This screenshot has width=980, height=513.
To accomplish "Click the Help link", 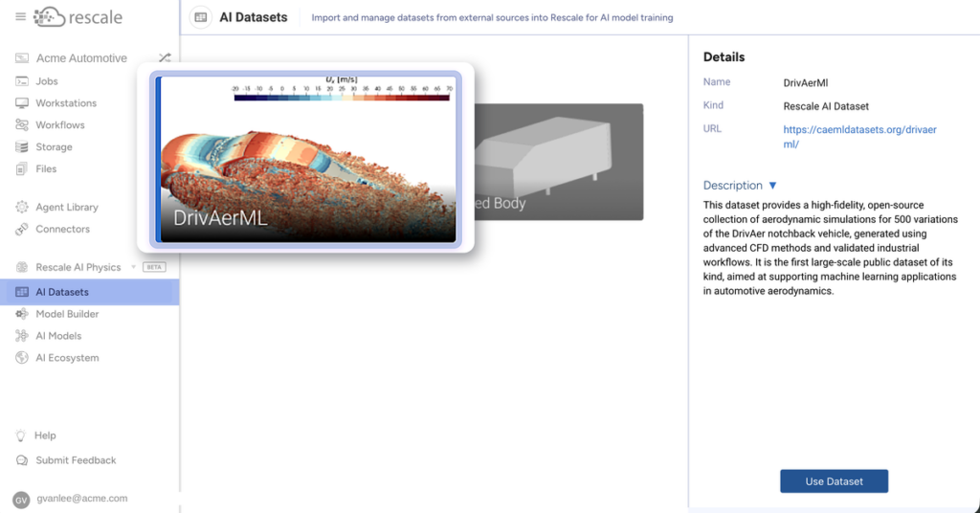I will coord(45,435).
